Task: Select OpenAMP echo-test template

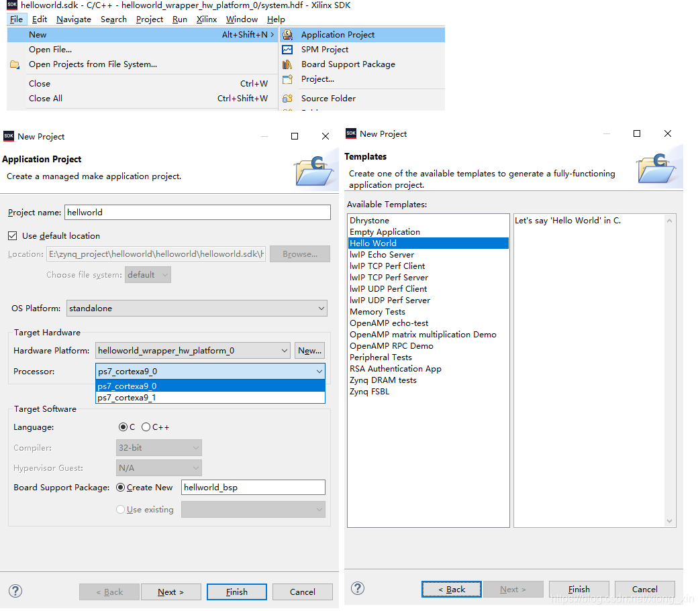Action: coord(428,323)
